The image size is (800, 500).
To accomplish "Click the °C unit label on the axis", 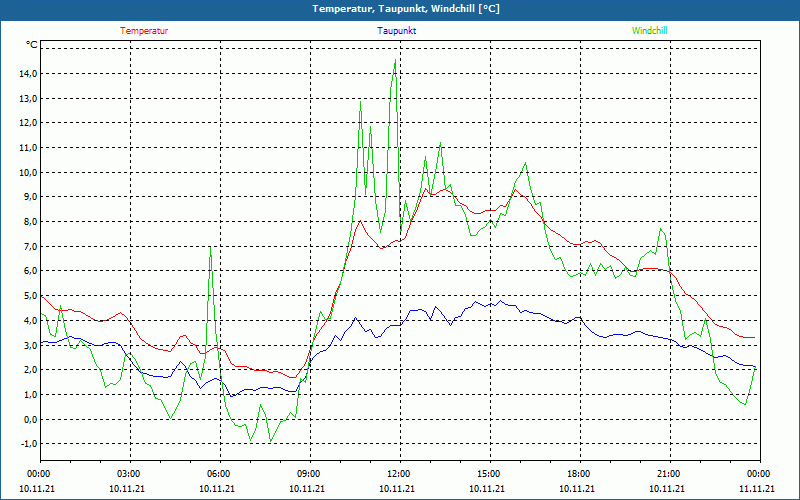I will tap(32, 45).
